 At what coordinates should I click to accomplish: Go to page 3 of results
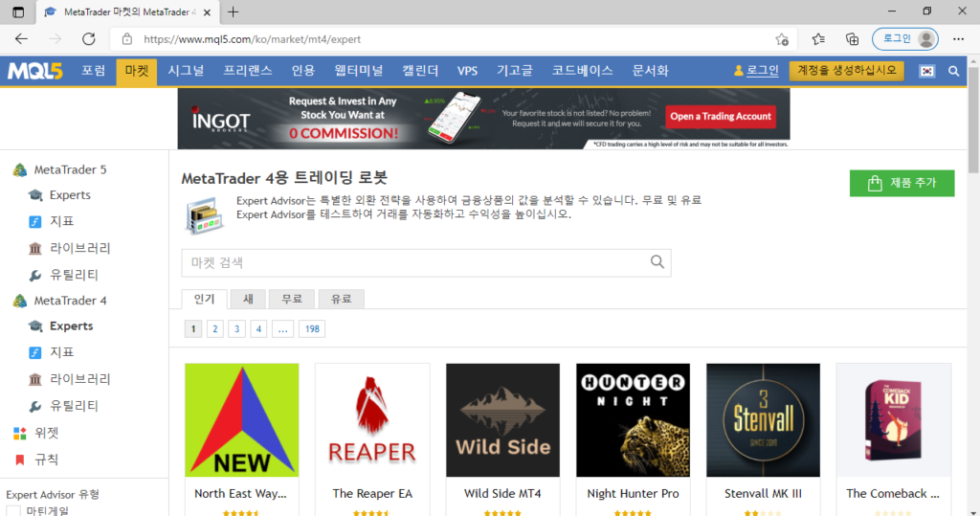tap(237, 329)
